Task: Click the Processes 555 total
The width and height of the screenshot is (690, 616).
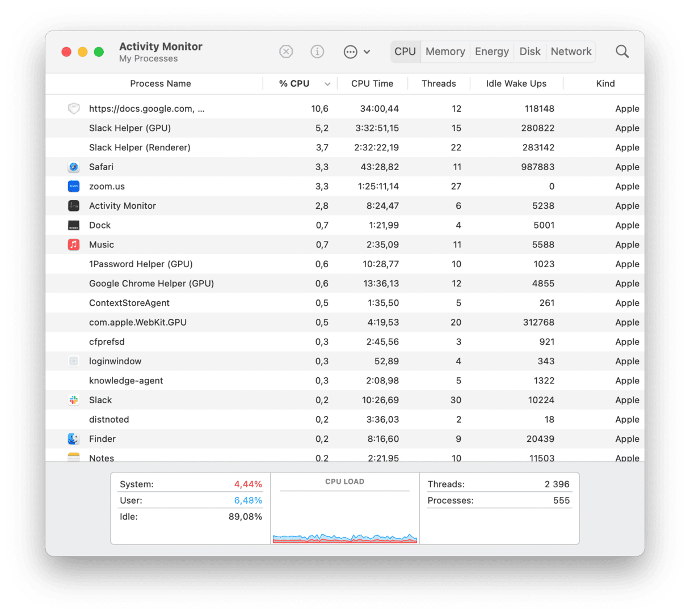Action: (x=561, y=500)
